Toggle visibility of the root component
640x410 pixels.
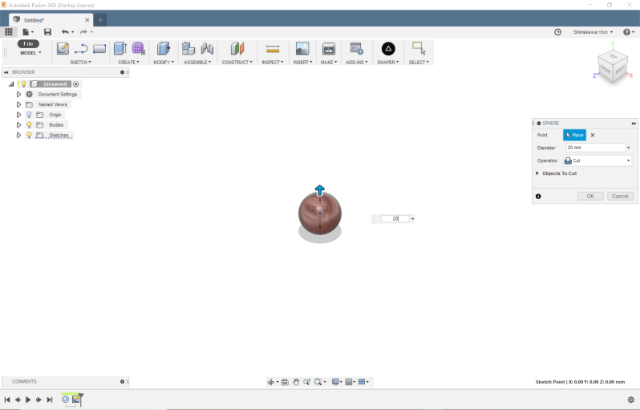coord(24,84)
